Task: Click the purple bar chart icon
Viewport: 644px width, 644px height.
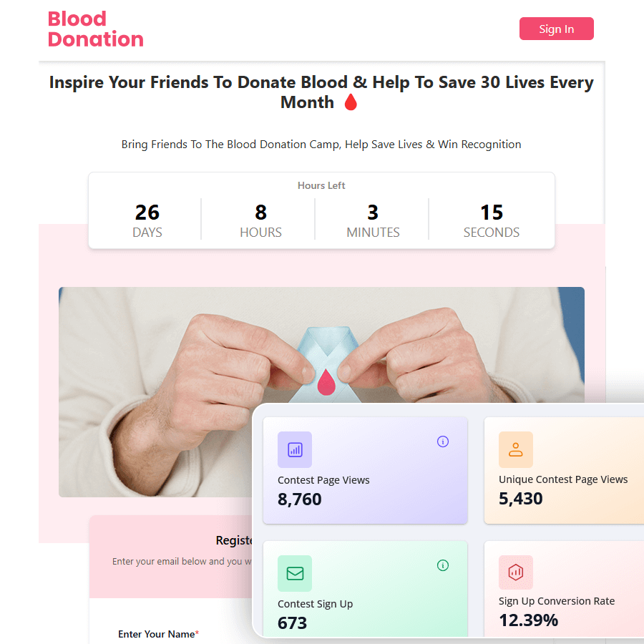Action: 295,449
